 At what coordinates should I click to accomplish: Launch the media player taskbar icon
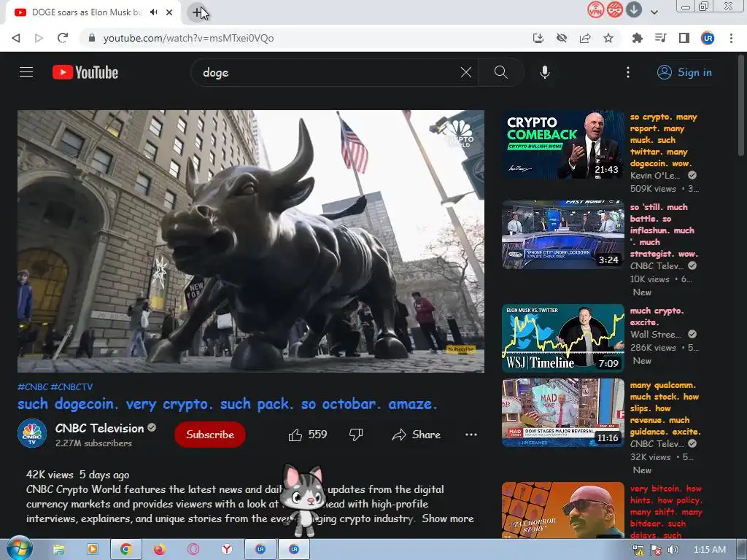(x=92, y=550)
